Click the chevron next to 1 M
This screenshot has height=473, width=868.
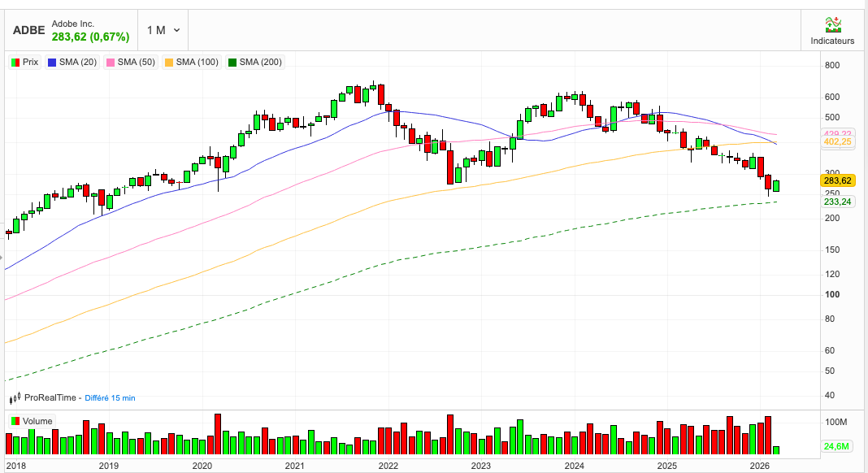click(177, 30)
